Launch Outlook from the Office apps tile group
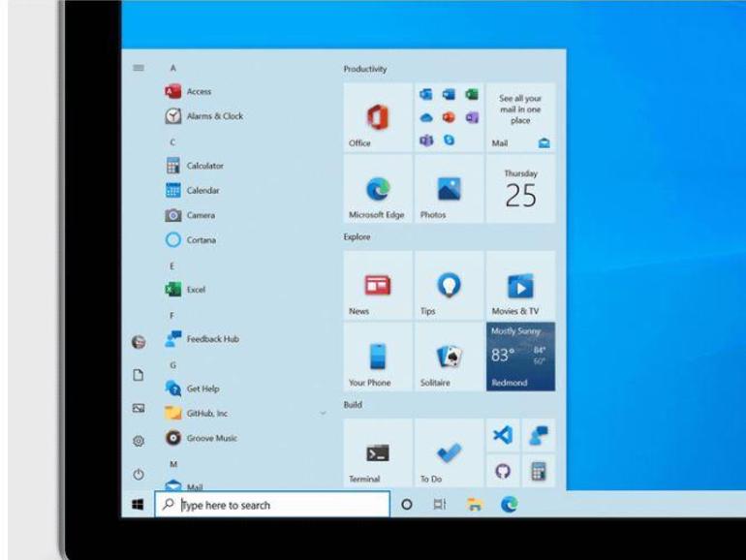Viewport: 746px width, 560px height. tap(426, 95)
